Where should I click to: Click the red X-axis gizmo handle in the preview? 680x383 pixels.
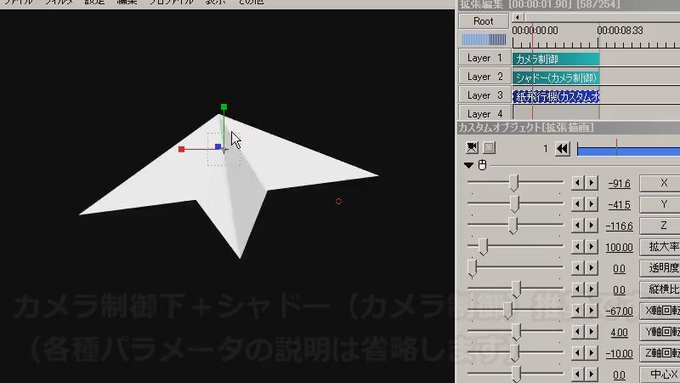(182, 149)
